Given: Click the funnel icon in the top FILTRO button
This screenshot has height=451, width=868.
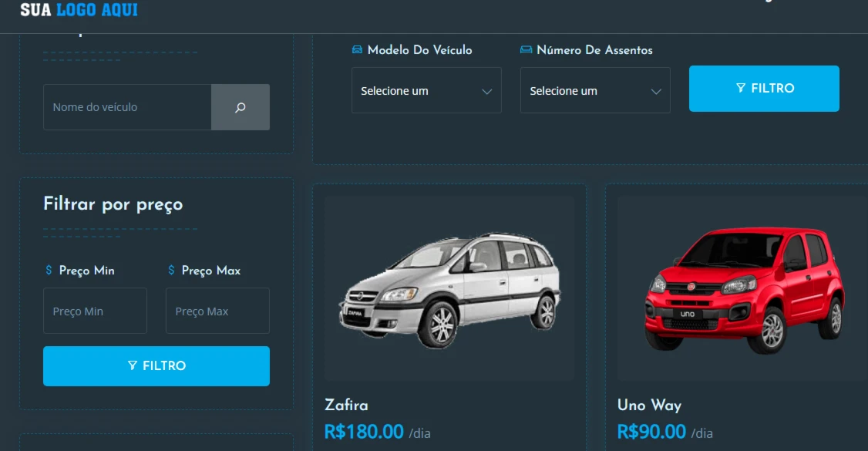Looking at the screenshot, I should [741, 88].
